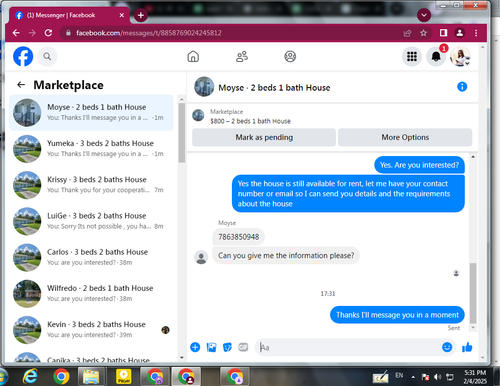
Task: Click the phone number message 7863850948
Action: point(238,237)
